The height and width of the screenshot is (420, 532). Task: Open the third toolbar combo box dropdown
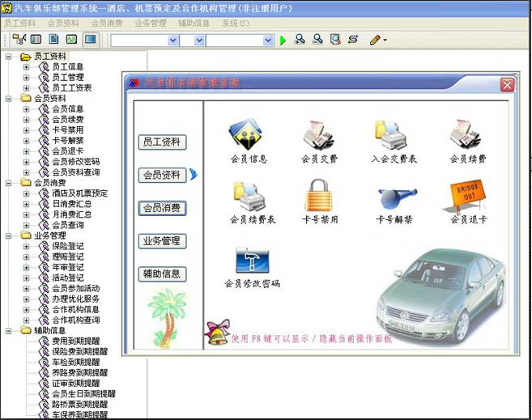pyautogui.click(x=268, y=40)
